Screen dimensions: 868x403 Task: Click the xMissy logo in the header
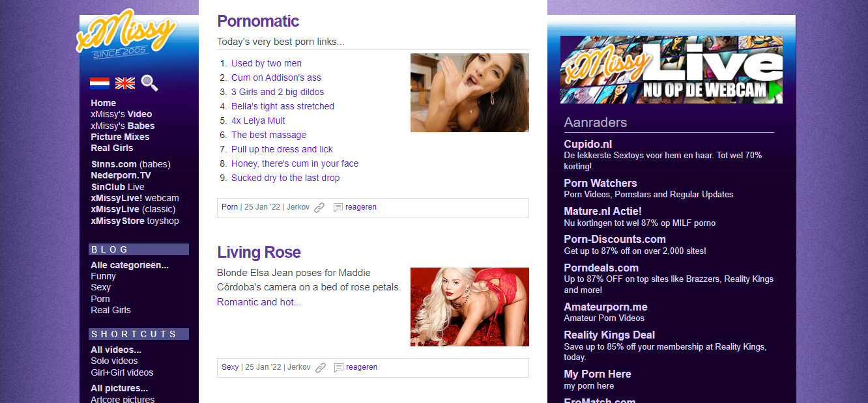click(126, 36)
